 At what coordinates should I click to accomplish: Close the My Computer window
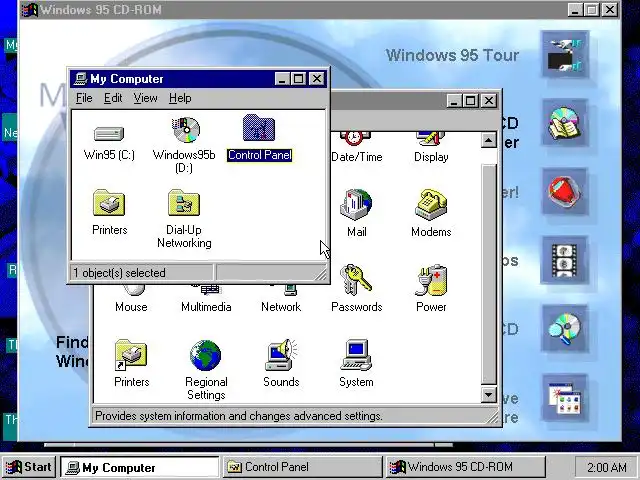pos(316,78)
